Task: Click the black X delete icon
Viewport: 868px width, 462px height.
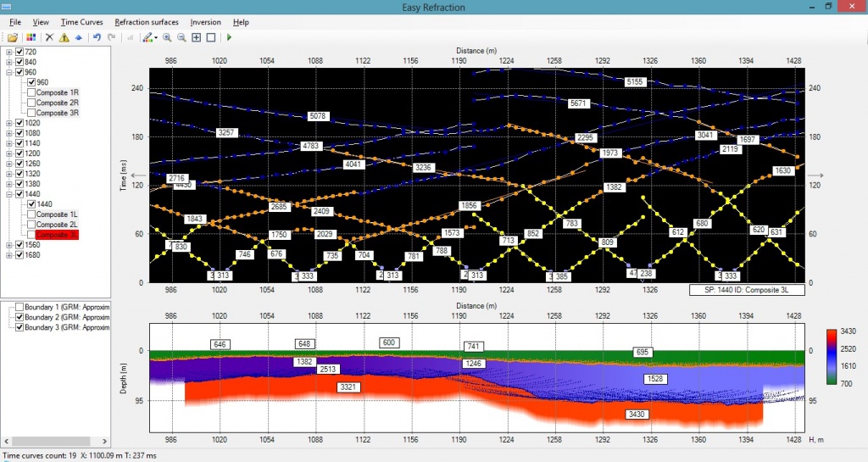Action: point(49,37)
